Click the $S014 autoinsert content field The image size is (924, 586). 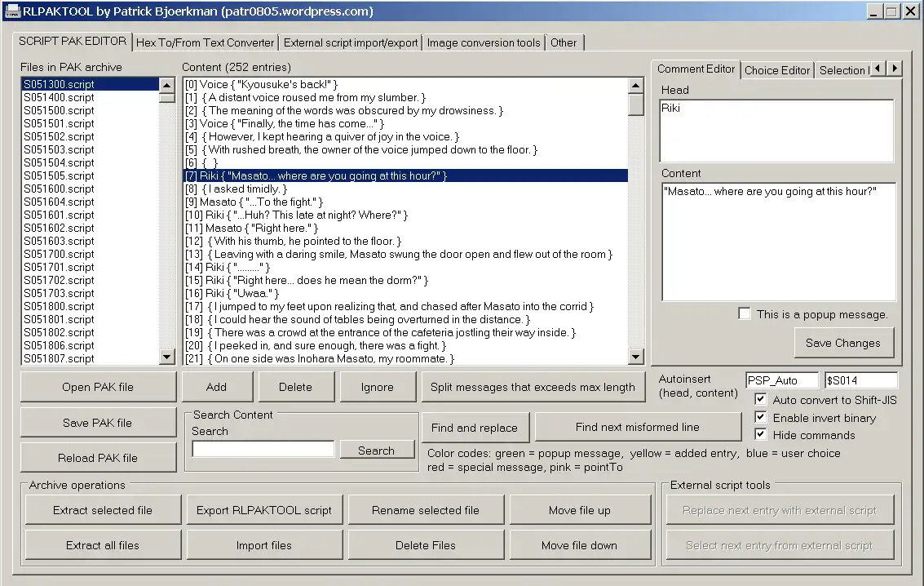coord(861,380)
